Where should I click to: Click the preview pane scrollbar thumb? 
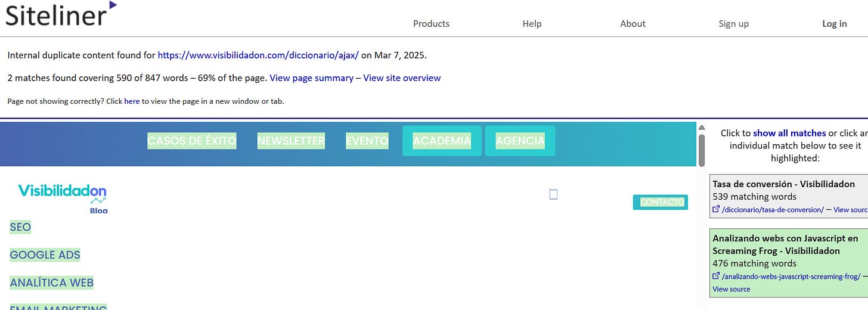(702, 150)
